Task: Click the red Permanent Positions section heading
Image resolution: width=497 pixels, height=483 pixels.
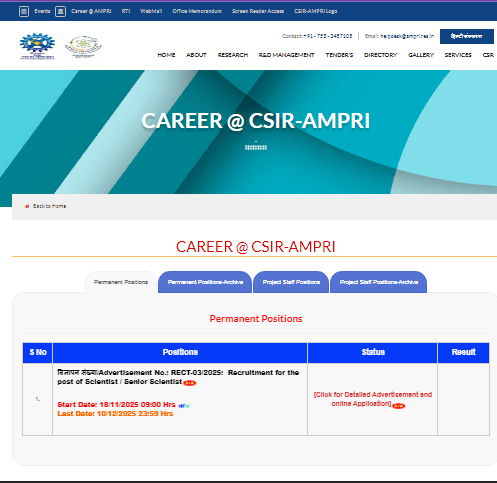Action: [256, 319]
